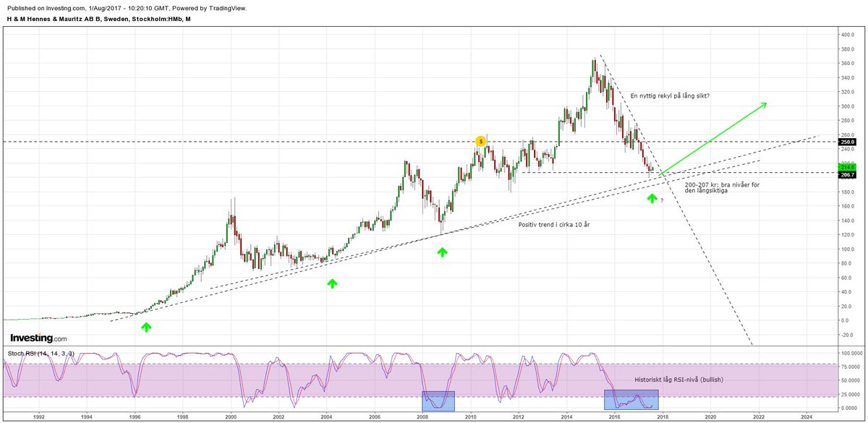The image size is (868, 423).
Task: Click the green up arrow below the 2008 low
Action: click(x=442, y=252)
